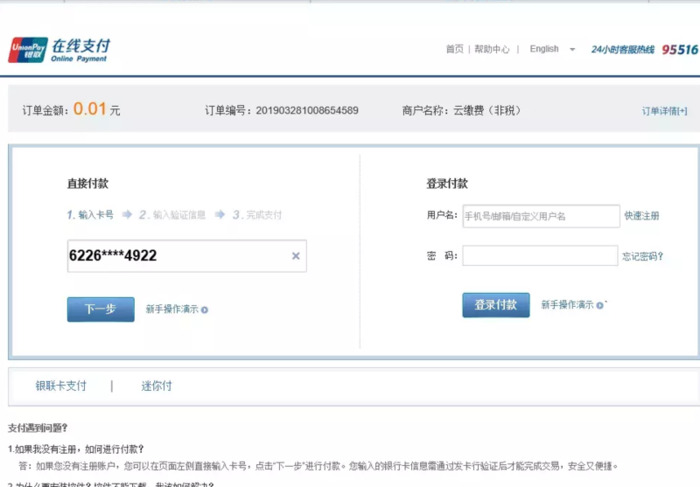The height and width of the screenshot is (487, 700).
Task: Click order number 201903281008654589
Action: tap(307, 110)
